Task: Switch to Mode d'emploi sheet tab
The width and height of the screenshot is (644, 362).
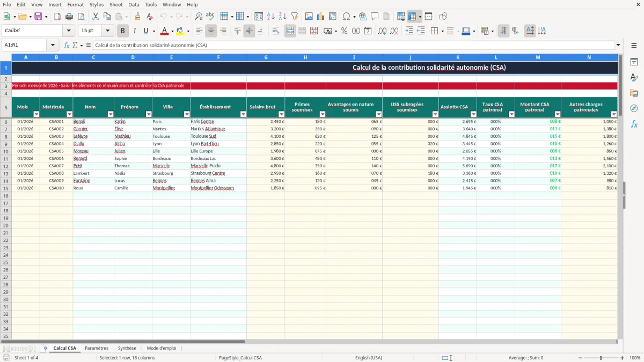Action: click(162, 348)
